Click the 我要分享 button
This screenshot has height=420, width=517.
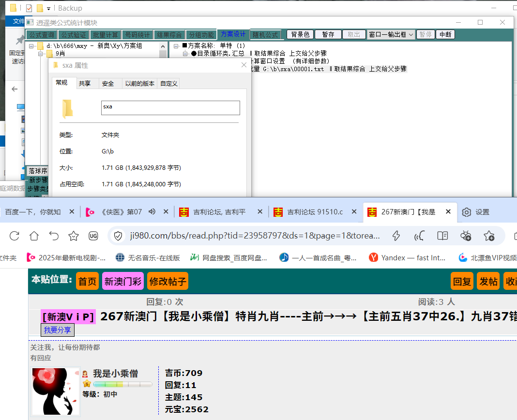pos(58,330)
